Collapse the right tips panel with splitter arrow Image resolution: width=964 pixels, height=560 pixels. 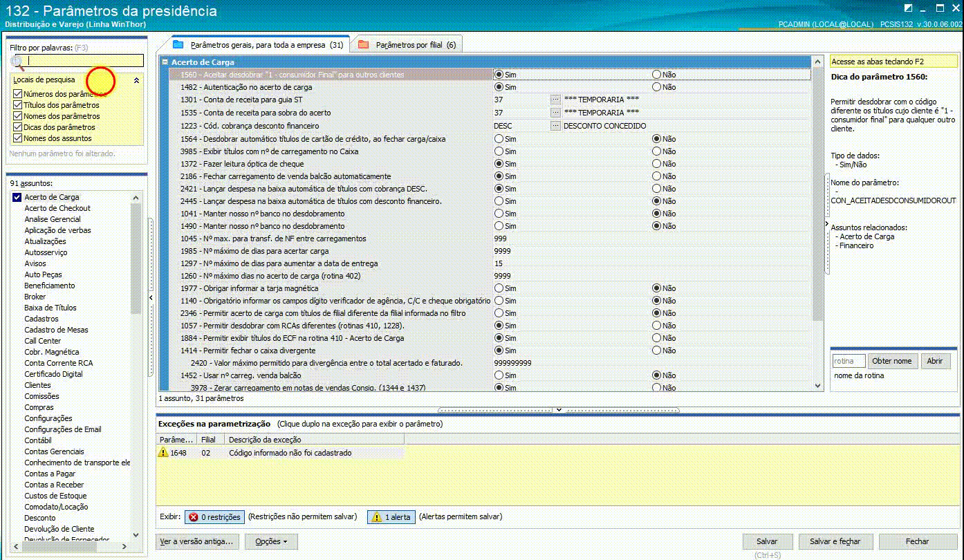click(827, 225)
